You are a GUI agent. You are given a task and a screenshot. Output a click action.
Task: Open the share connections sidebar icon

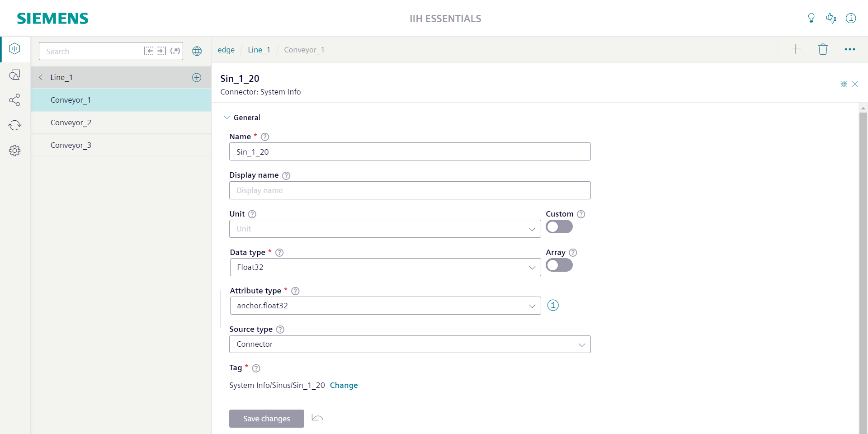14,100
